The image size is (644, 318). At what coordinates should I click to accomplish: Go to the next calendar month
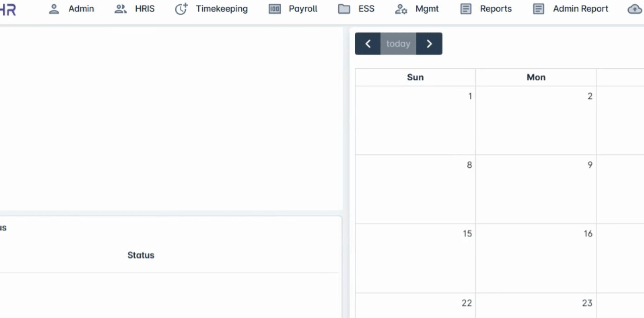tap(429, 44)
